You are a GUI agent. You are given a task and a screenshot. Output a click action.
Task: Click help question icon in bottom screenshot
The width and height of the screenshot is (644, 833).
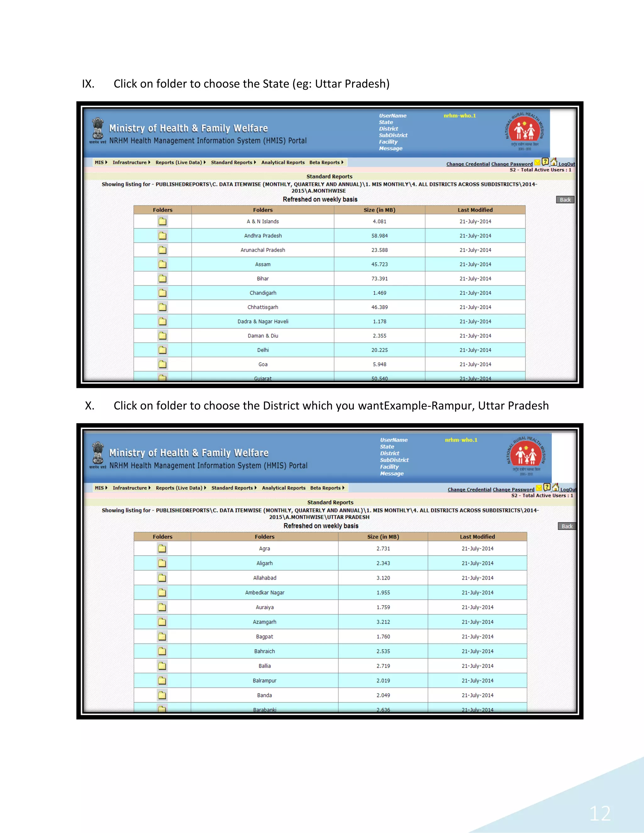click(547, 487)
